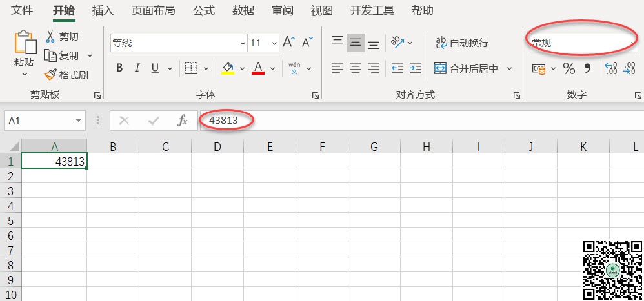Increase indent icon

coord(416,68)
